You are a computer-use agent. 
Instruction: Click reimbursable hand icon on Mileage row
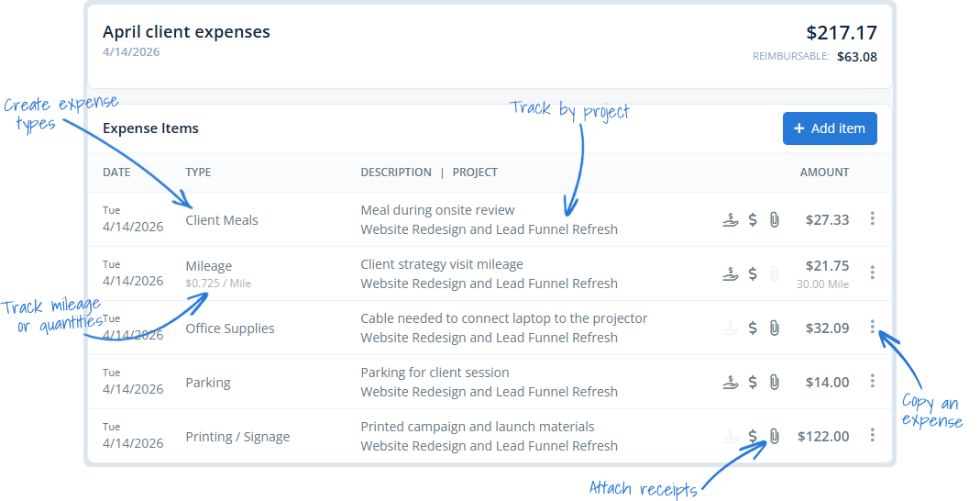(x=730, y=274)
